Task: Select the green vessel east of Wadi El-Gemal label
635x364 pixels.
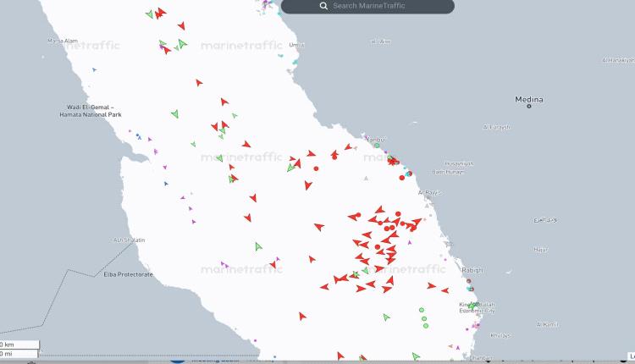Action: point(174,113)
